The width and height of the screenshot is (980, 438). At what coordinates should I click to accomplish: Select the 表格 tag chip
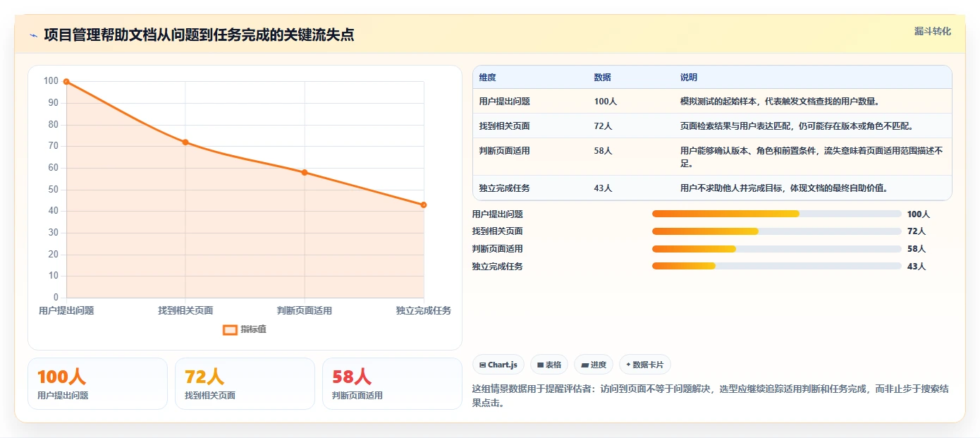pyautogui.click(x=549, y=365)
